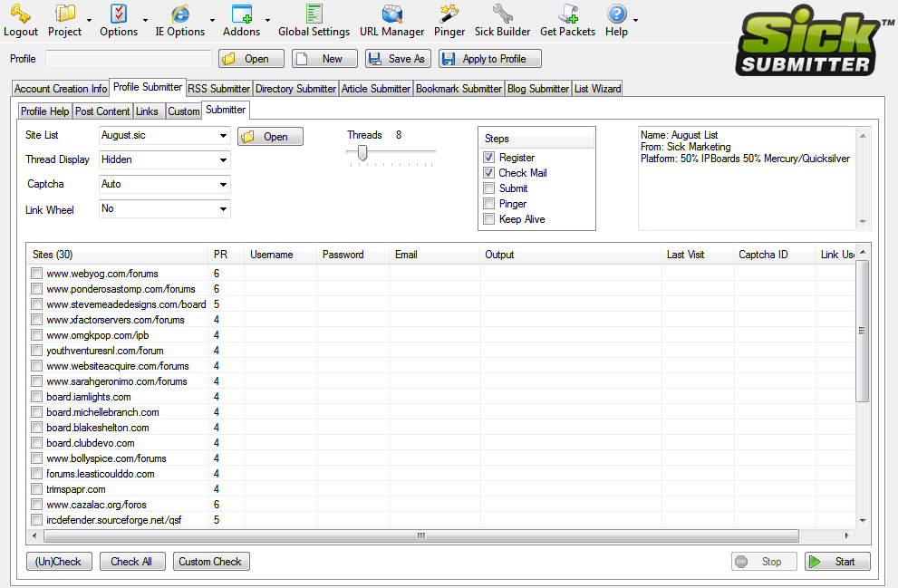Open the Project dropdown arrow
The width and height of the screenshot is (898, 588).
tap(90, 20)
